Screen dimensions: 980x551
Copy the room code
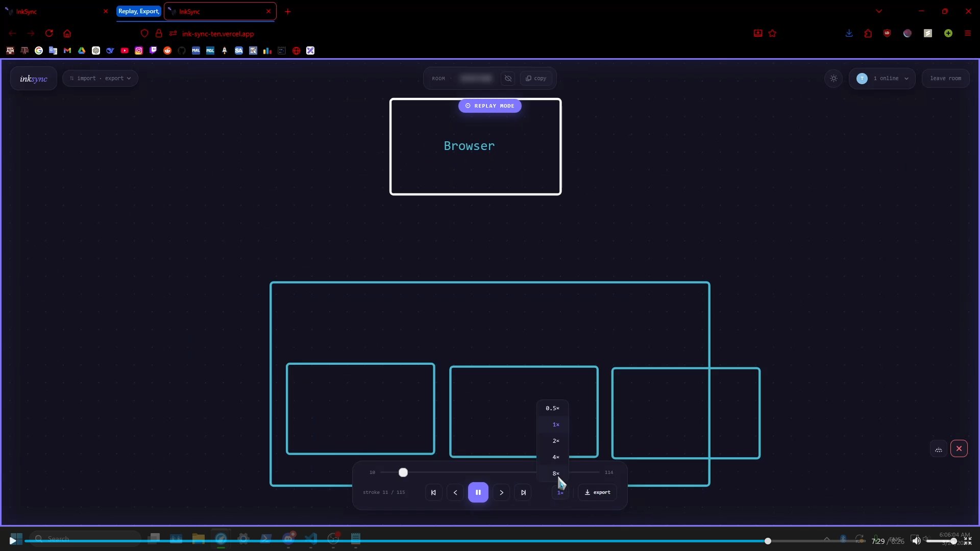click(536, 79)
